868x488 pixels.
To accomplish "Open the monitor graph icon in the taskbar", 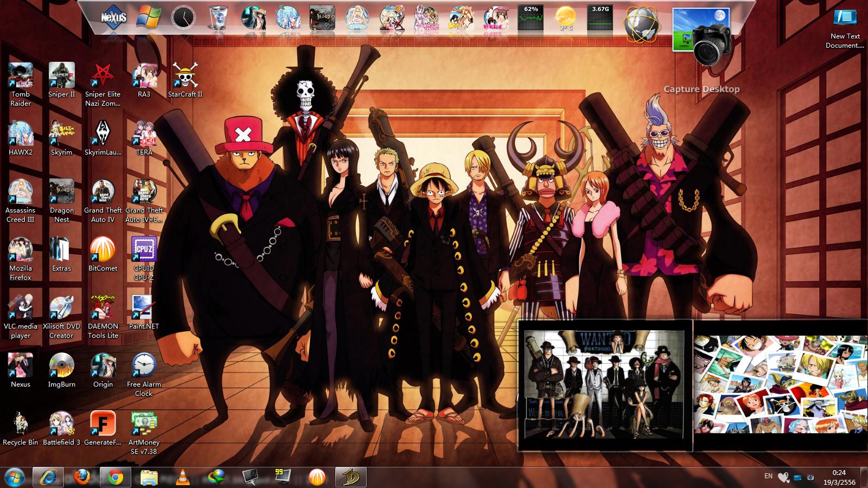I will tap(250, 477).
